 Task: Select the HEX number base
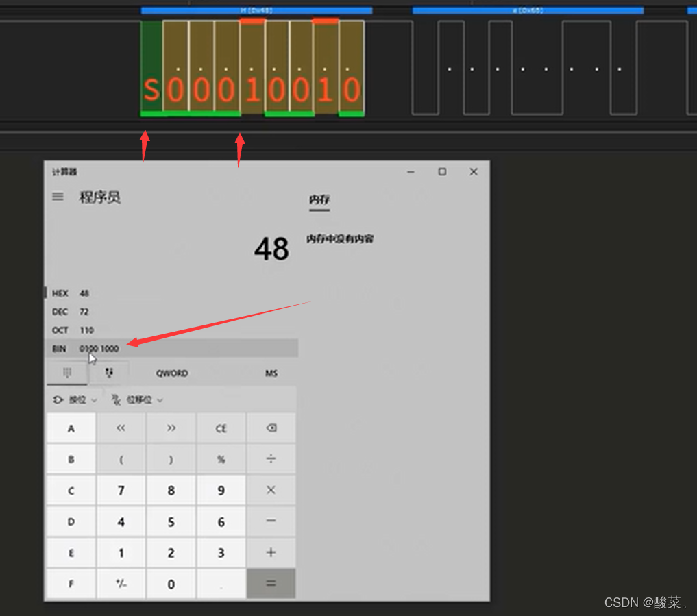coord(171,293)
